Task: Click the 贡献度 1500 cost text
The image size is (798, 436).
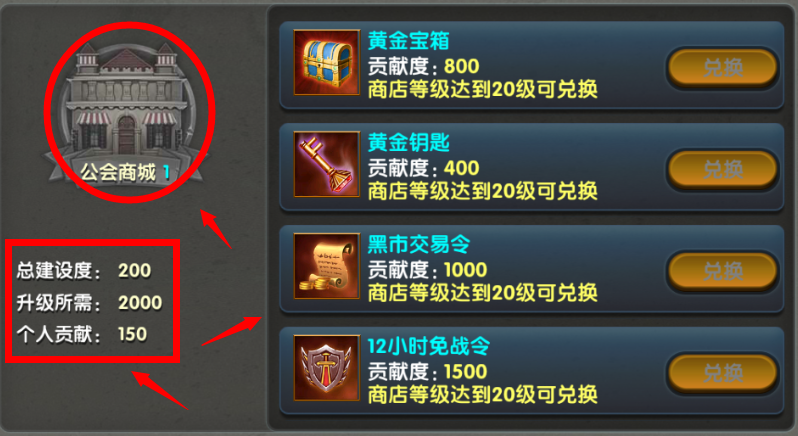Action: [x=428, y=371]
